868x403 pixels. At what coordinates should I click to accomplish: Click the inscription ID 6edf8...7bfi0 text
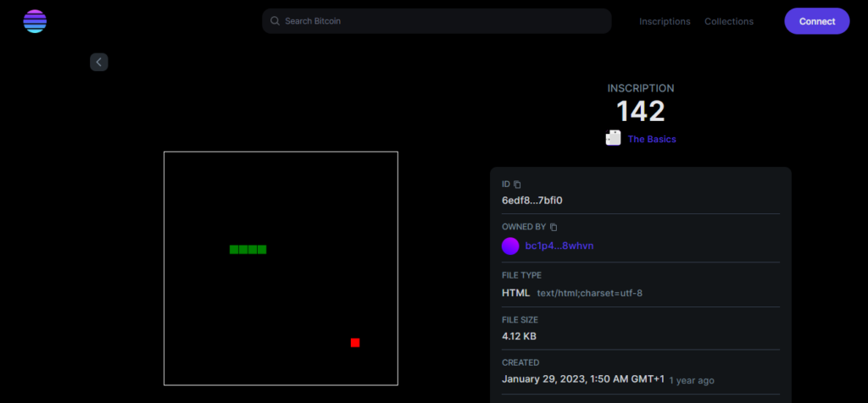pos(532,201)
